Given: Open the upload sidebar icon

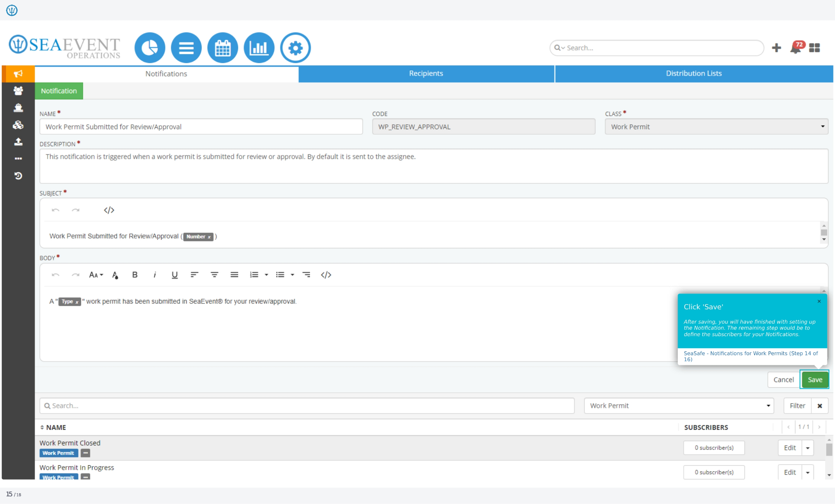Looking at the screenshot, I should pos(18,141).
